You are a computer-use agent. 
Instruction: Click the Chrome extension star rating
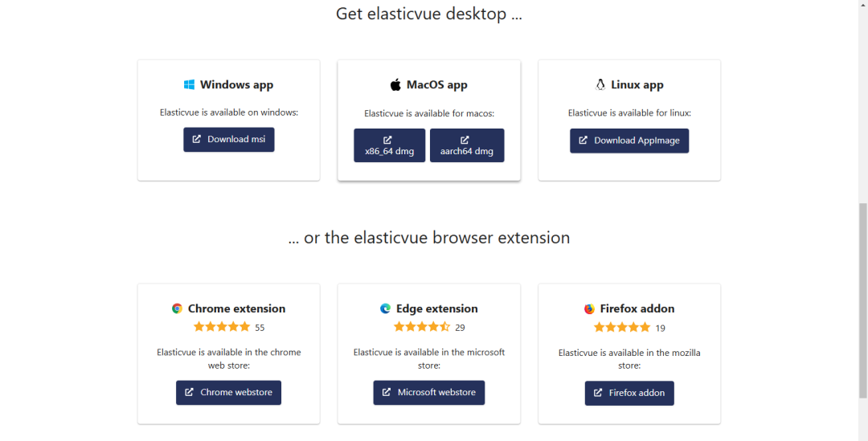pos(222,327)
